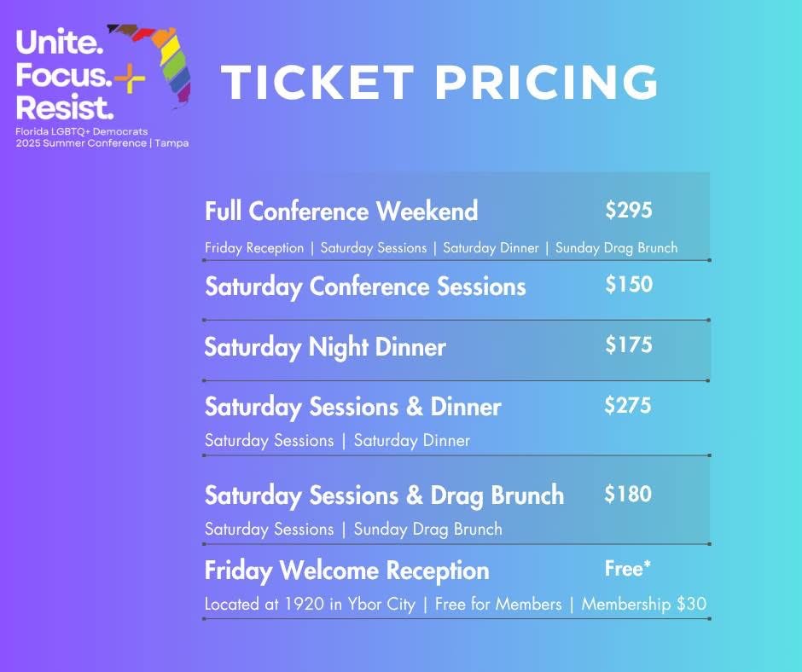Screen dimensions: 802x672
Task: Click 'Located at 1920 in Ybor City'
Action: coord(310,605)
